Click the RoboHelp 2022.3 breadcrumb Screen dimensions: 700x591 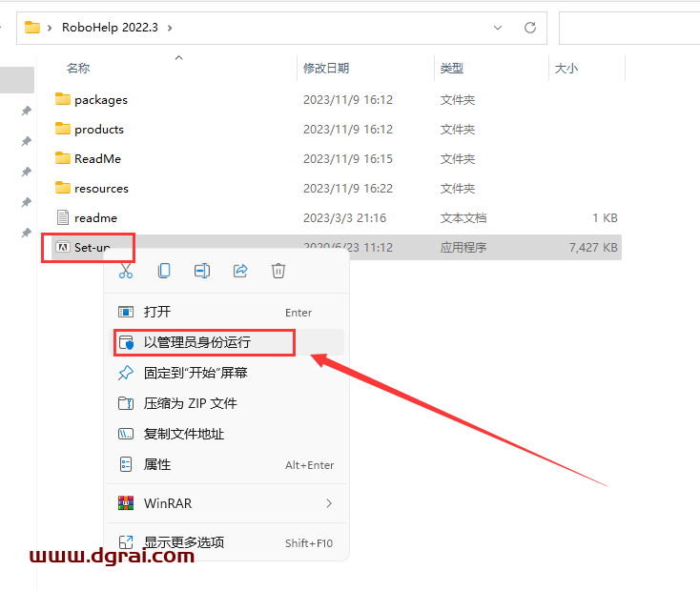coord(110,28)
